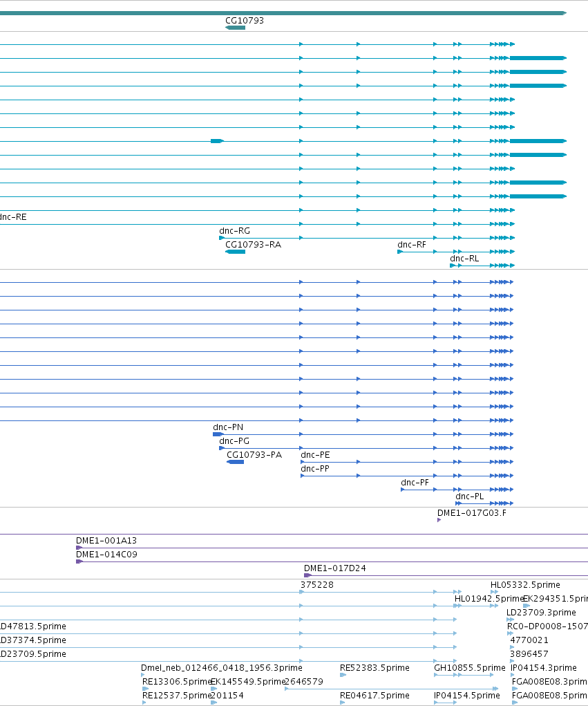
Task: Select the HL01942.5prime EST label
Action: point(489,600)
